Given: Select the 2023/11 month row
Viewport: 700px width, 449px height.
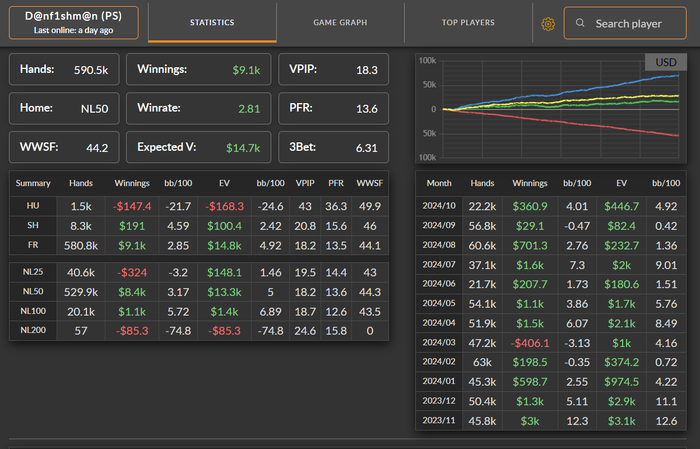Looking at the screenshot, I should pyautogui.click(x=551, y=421).
